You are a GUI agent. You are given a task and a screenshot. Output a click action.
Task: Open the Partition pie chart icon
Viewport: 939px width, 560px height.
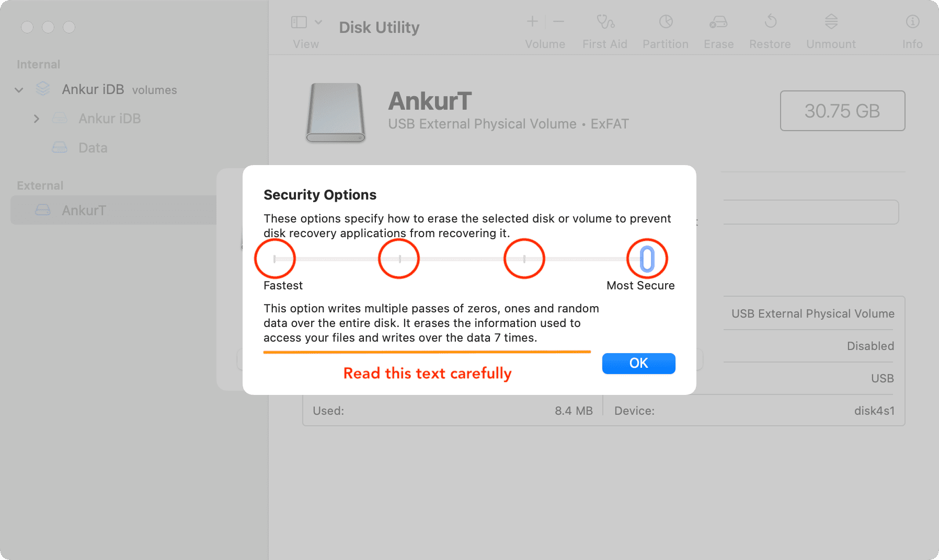pos(666,22)
